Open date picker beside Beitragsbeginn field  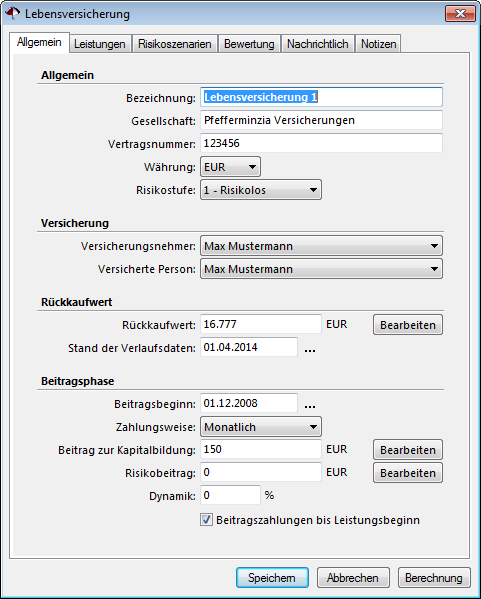309,405
